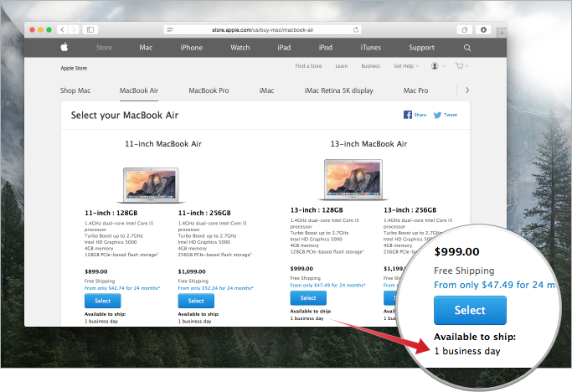
Task: Open the Store nav item
Action: click(x=104, y=48)
